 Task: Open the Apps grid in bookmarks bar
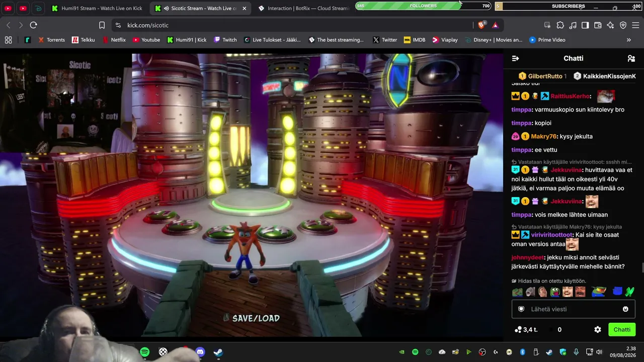click(8, 40)
